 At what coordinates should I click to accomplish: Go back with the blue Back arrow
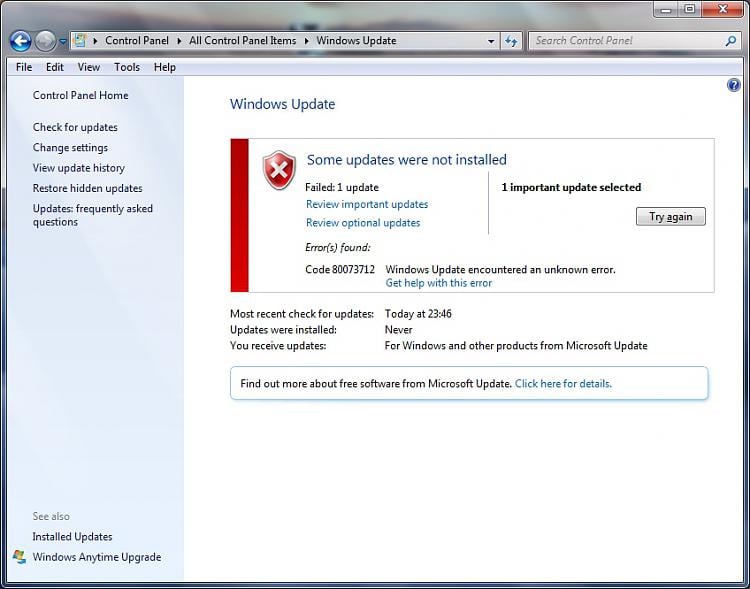click(21, 41)
